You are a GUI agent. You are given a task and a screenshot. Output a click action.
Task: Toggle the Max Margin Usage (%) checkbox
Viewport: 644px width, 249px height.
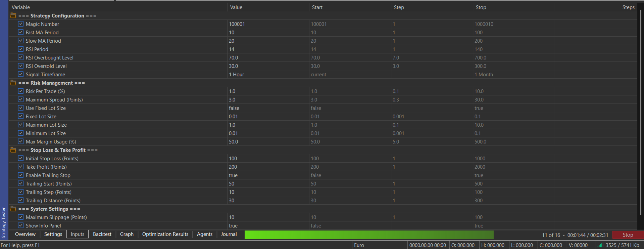coord(21,141)
